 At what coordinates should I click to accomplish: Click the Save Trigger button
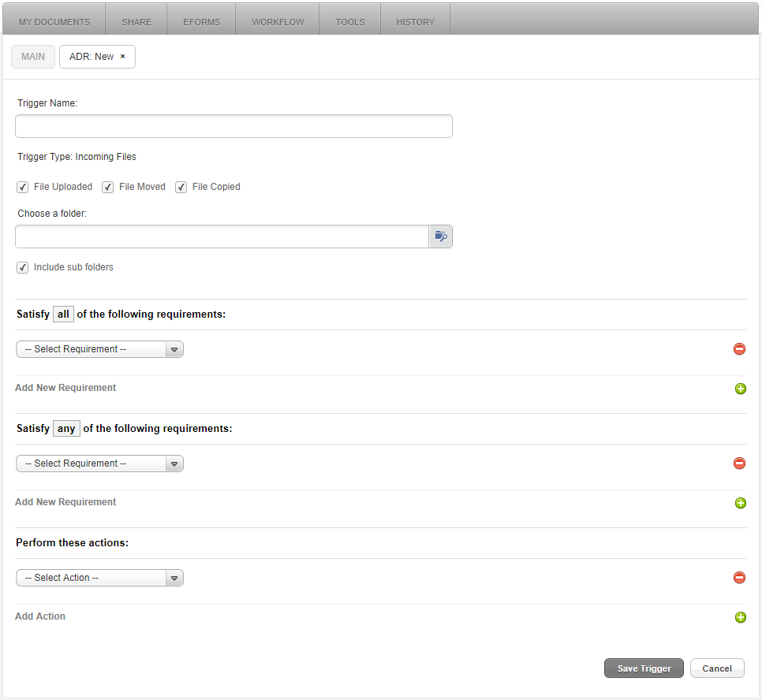644,668
